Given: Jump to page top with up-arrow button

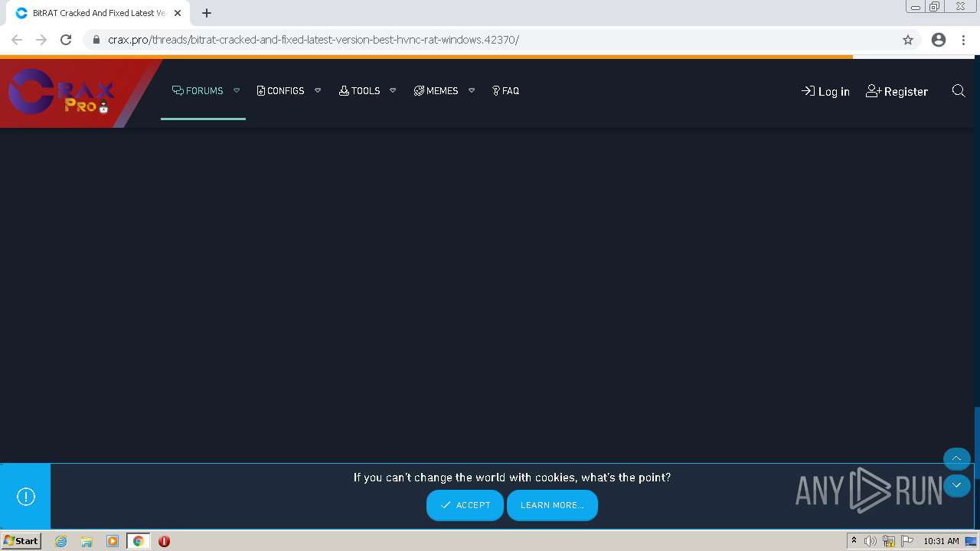Looking at the screenshot, I should point(956,458).
